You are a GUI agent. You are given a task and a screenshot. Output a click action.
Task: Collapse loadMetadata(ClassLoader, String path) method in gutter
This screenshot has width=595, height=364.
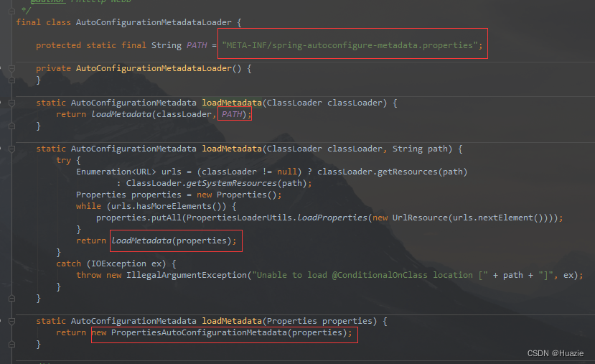[x=11, y=149]
